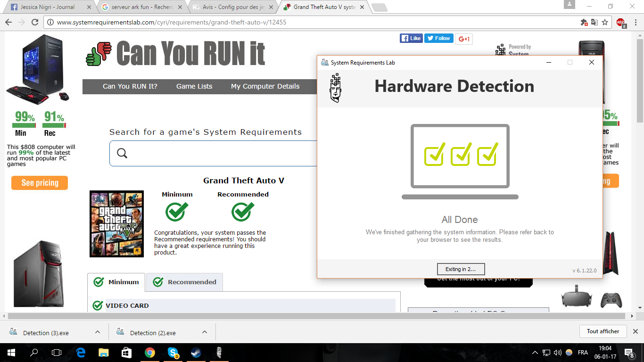Click the translate page icon in the address bar
644x362 pixels.
pos(594,22)
